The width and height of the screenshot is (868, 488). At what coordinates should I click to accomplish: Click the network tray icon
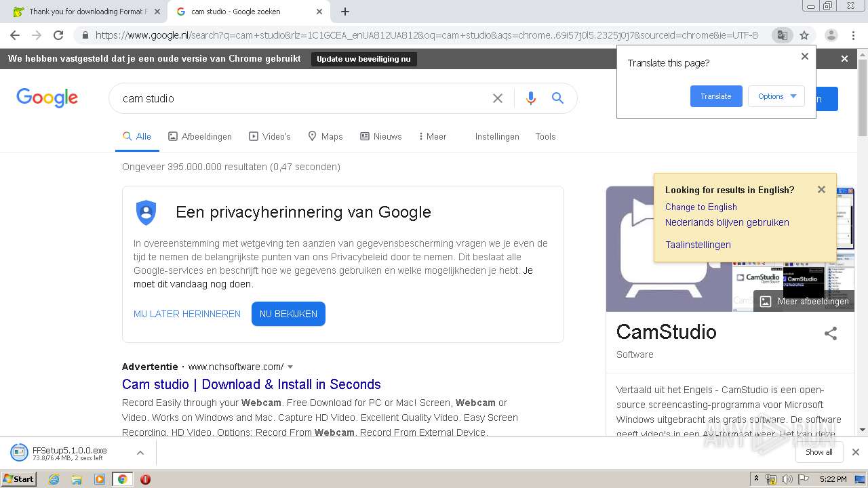coord(772,479)
